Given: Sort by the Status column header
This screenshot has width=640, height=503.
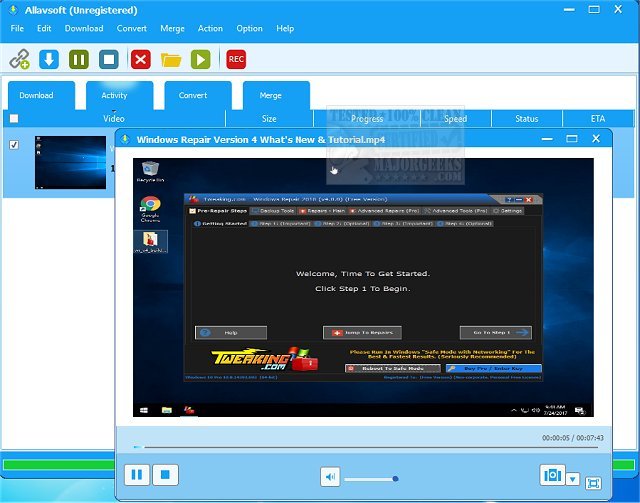Looking at the screenshot, I should 527,118.
